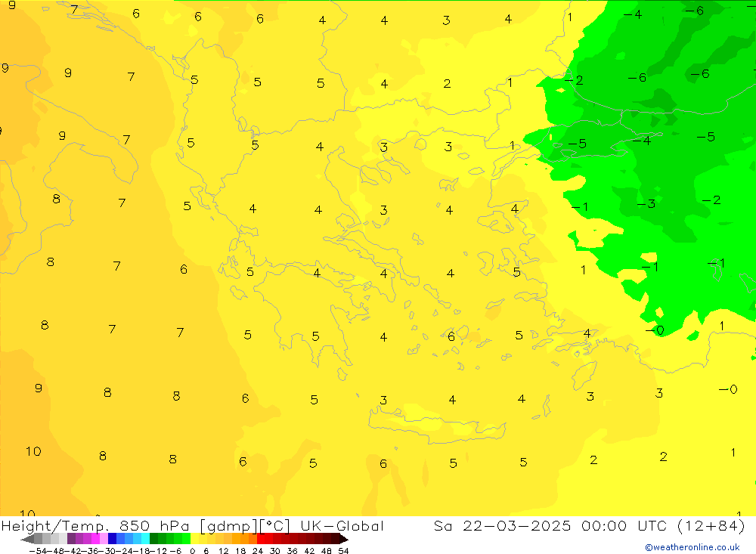This screenshot has height=554, width=756.
Task: Click the '[gdmp][°C]' units label
Action: tap(245, 526)
